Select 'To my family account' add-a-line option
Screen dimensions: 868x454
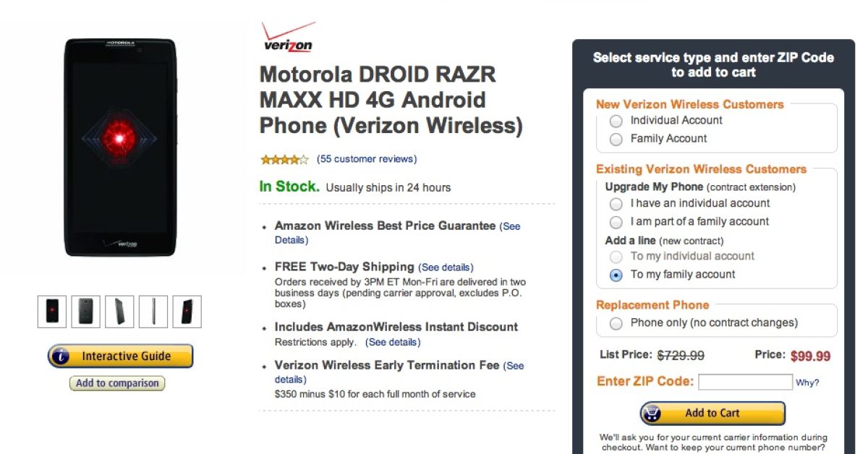point(616,275)
